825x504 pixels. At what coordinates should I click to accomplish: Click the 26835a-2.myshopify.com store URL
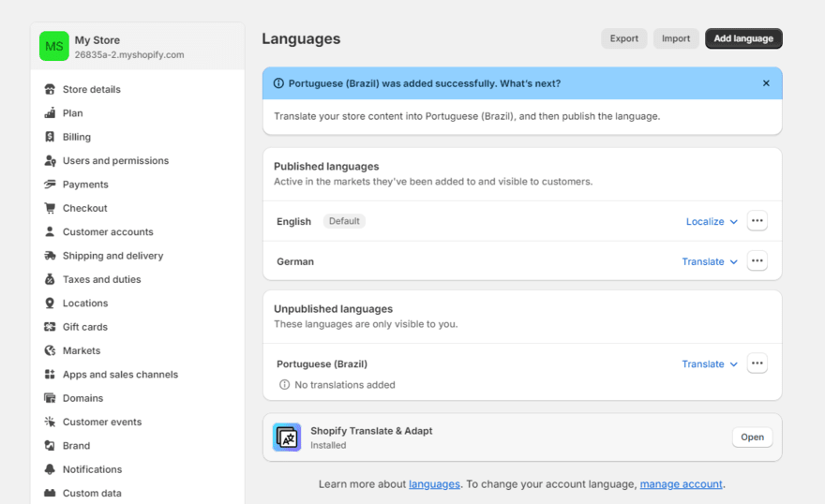pos(129,54)
